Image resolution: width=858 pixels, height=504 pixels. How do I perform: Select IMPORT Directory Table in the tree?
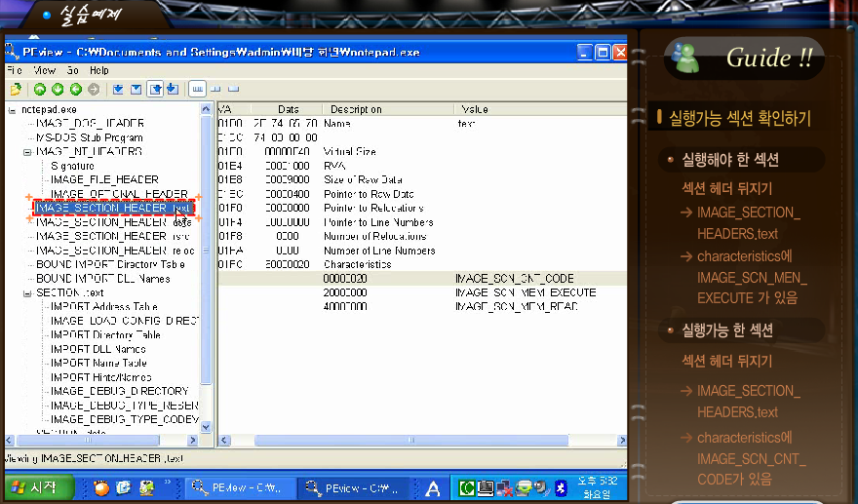click(105, 335)
